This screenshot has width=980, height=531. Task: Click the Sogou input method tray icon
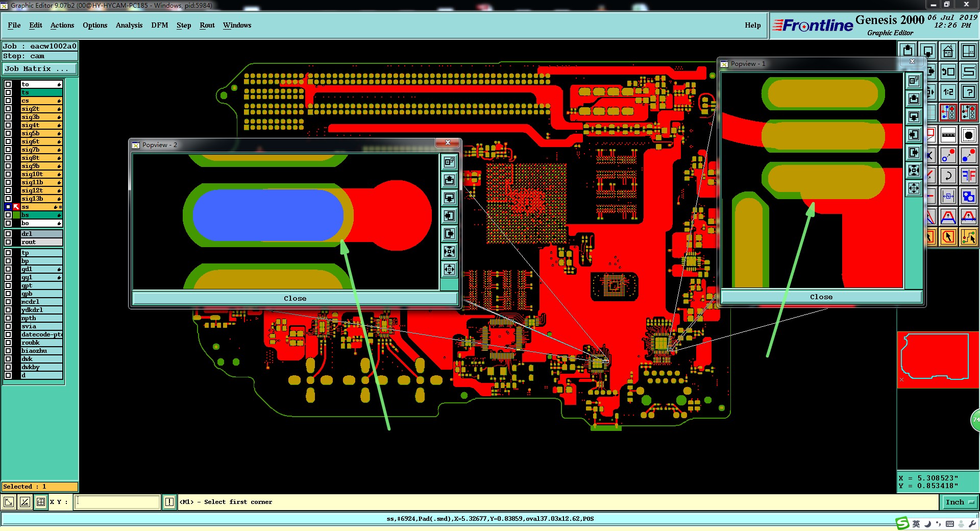point(902,523)
